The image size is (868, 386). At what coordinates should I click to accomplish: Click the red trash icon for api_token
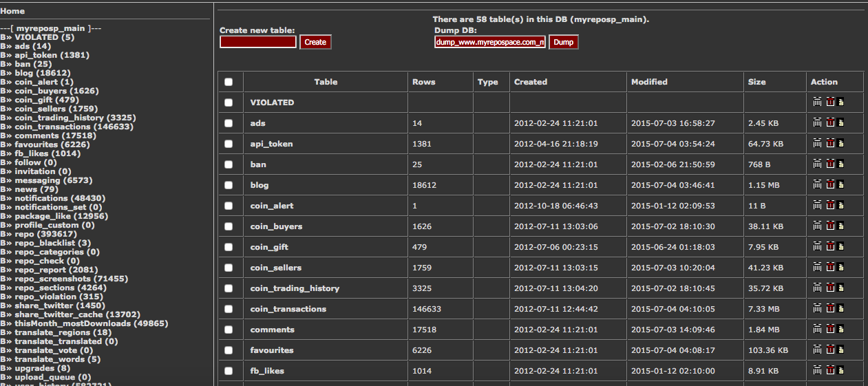pos(830,143)
